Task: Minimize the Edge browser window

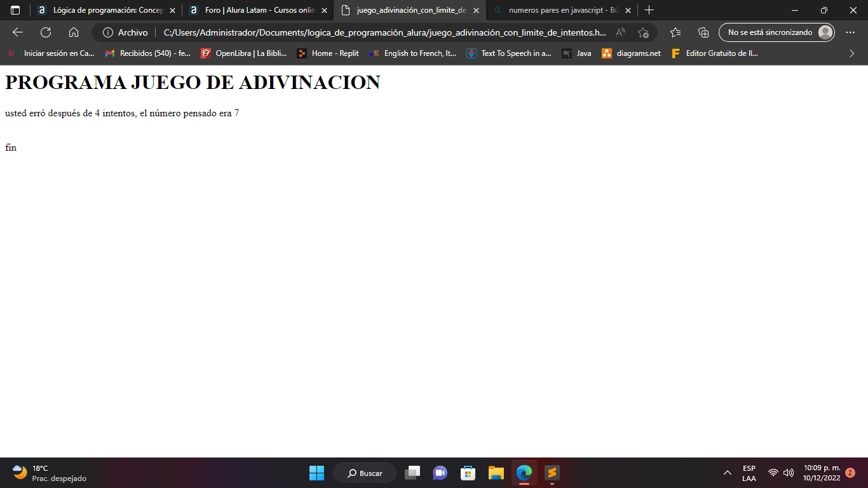Action: (795, 10)
